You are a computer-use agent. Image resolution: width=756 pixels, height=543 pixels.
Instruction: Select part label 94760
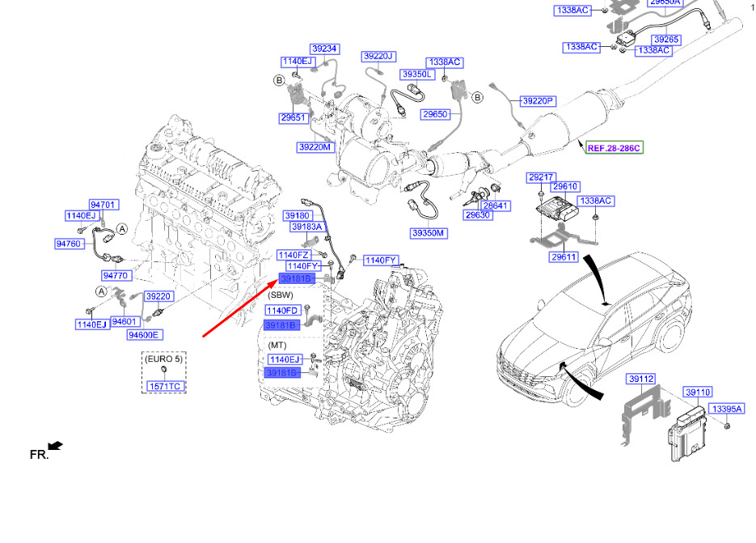point(69,244)
